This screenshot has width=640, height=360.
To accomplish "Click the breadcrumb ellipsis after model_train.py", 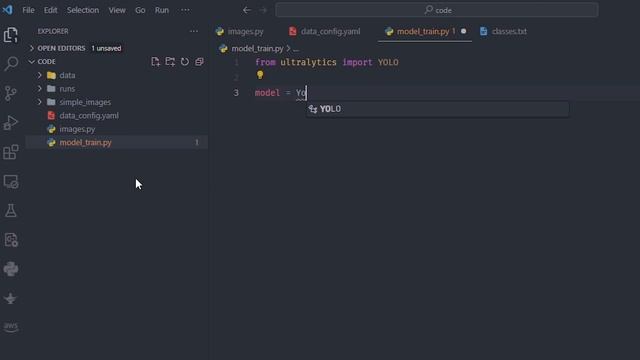I will pos(296,49).
